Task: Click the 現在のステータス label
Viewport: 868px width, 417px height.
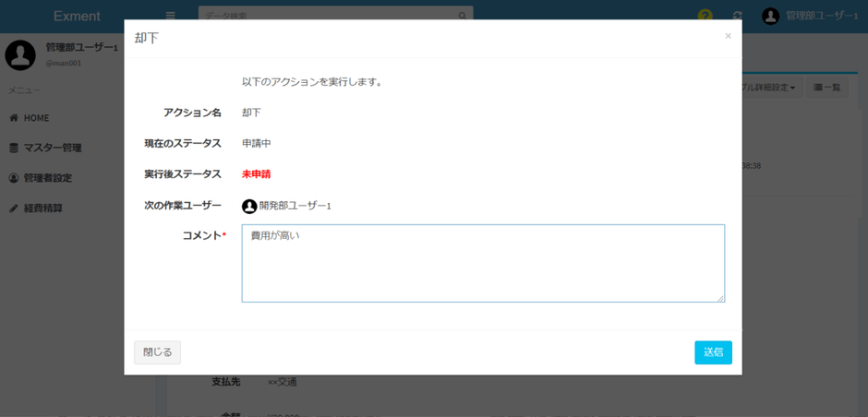Action: [183, 143]
